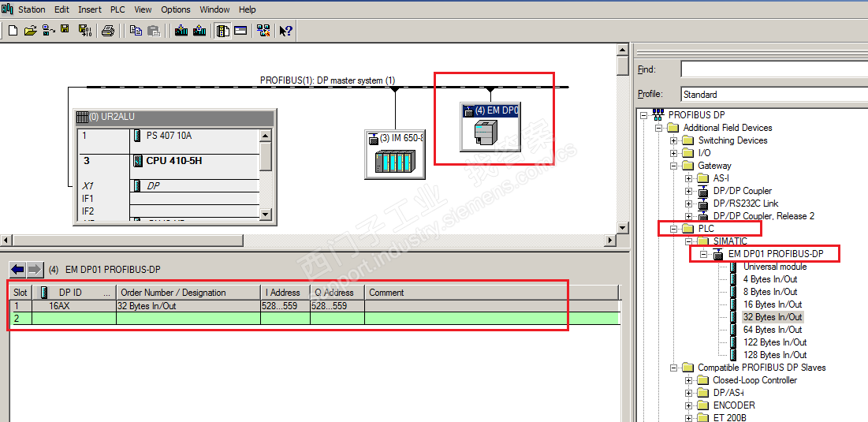Select the empty green slot 2 row
The image size is (868, 422).
(x=315, y=319)
